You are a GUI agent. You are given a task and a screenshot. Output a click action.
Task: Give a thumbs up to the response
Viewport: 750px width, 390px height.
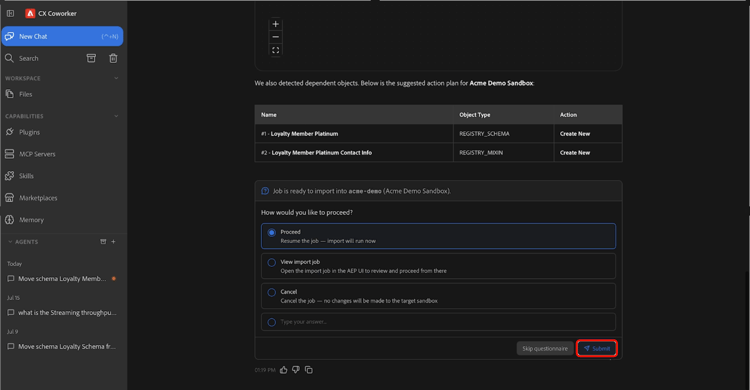[284, 370]
